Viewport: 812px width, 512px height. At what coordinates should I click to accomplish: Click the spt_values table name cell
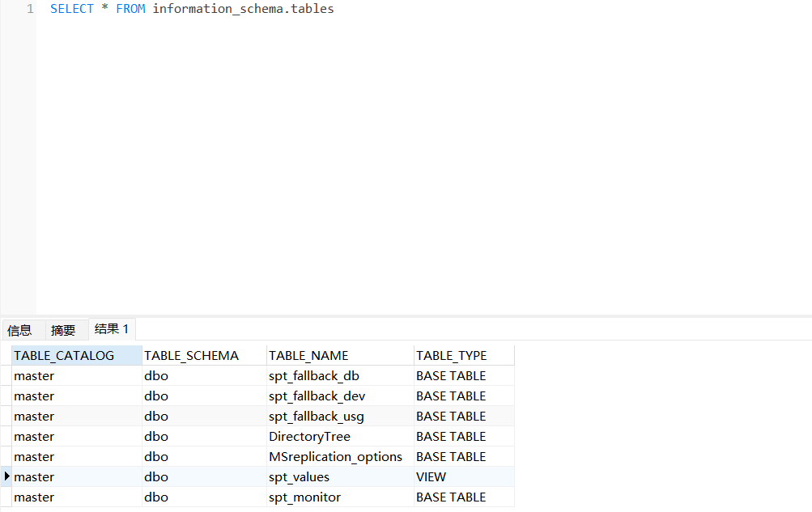point(300,477)
